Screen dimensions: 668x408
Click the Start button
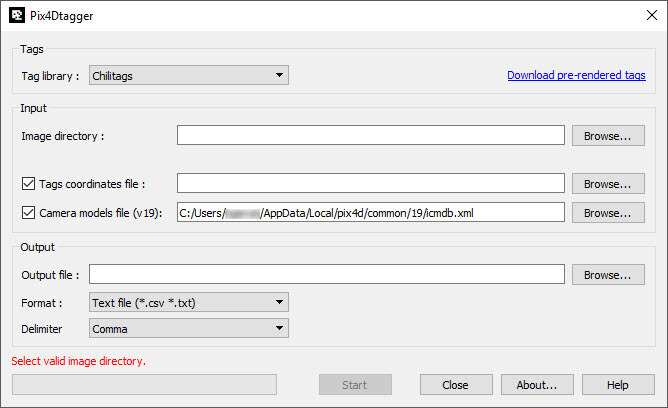[354, 385]
